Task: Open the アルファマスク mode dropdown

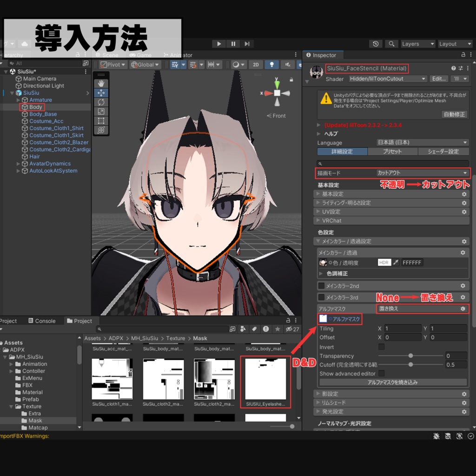Action: click(422, 309)
